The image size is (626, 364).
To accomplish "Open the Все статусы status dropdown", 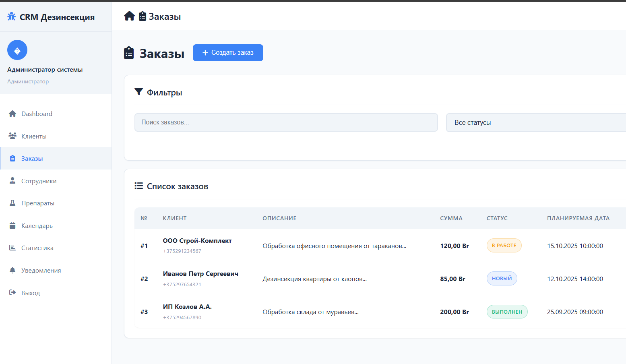I will click(x=535, y=122).
